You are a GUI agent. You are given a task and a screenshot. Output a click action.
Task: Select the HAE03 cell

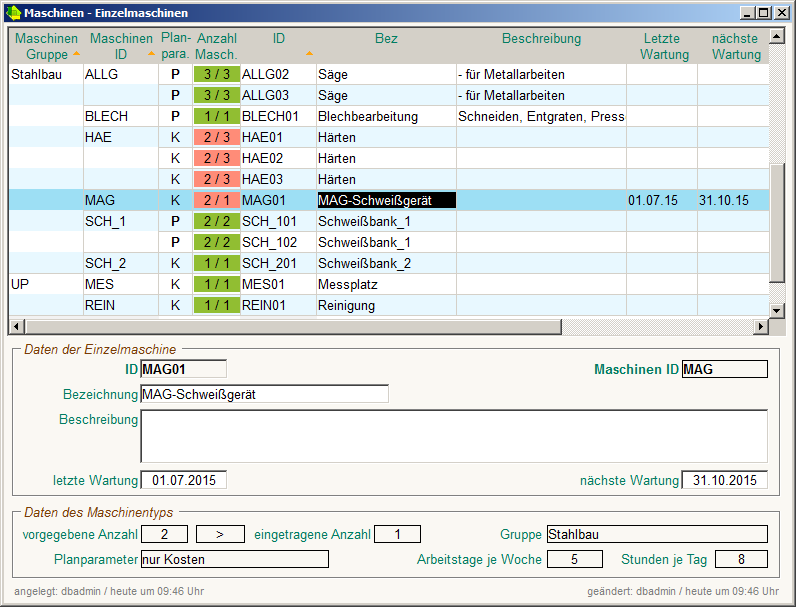(278, 179)
